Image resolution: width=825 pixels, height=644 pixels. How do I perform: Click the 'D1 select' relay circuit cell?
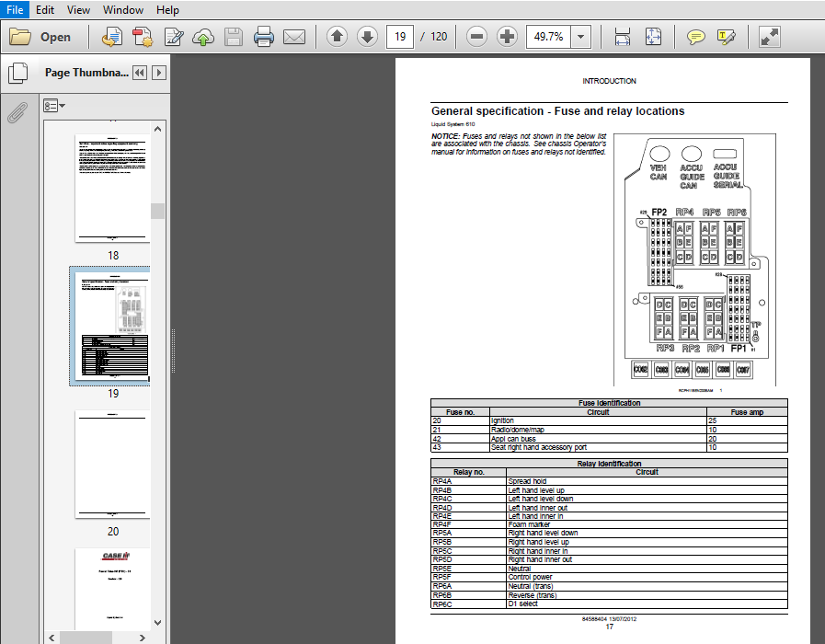coord(647,604)
